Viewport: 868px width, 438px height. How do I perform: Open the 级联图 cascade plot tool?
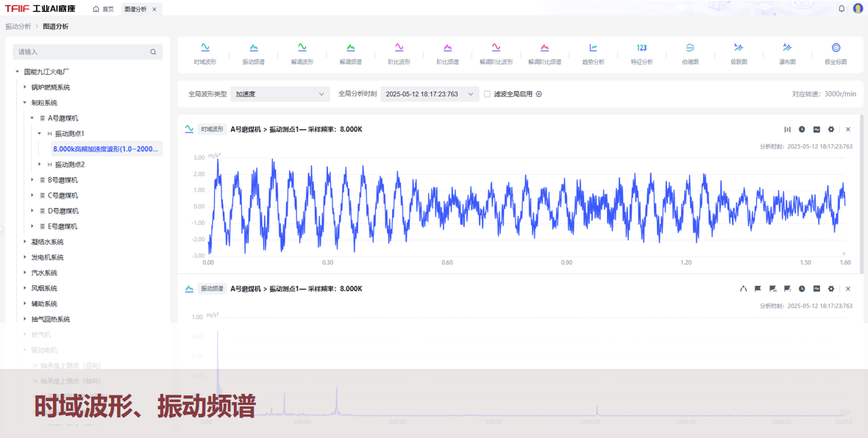point(739,54)
